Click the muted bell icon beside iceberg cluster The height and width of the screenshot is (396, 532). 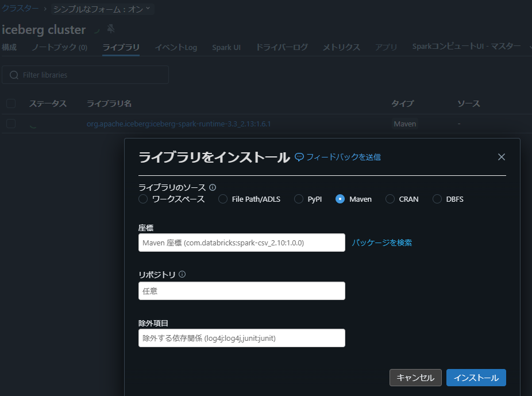click(x=111, y=29)
